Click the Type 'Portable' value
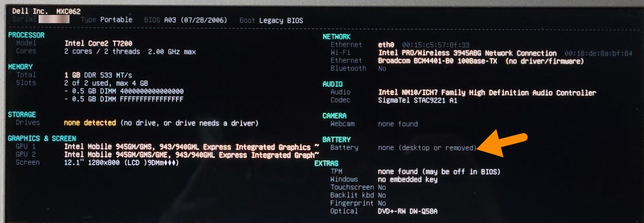Image resolution: width=644 pixels, height=223 pixels. [116, 20]
